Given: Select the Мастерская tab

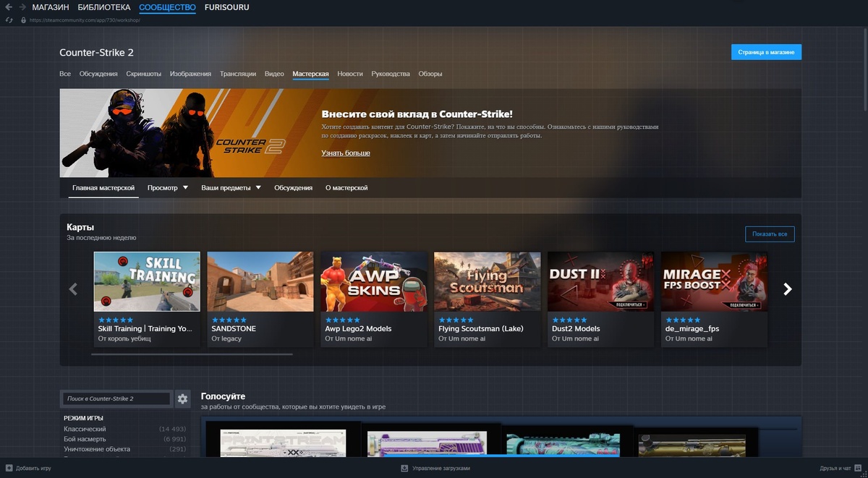Looking at the screenshot, I should pos(310,74).
